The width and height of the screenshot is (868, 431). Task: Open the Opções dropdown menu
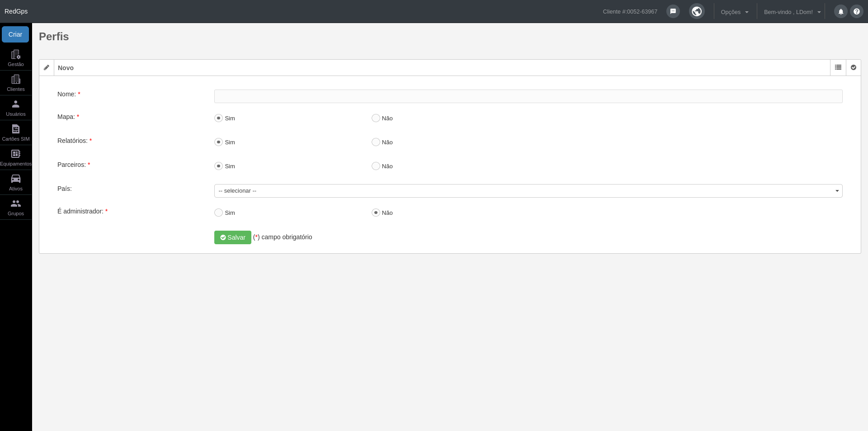coord(735,12)
